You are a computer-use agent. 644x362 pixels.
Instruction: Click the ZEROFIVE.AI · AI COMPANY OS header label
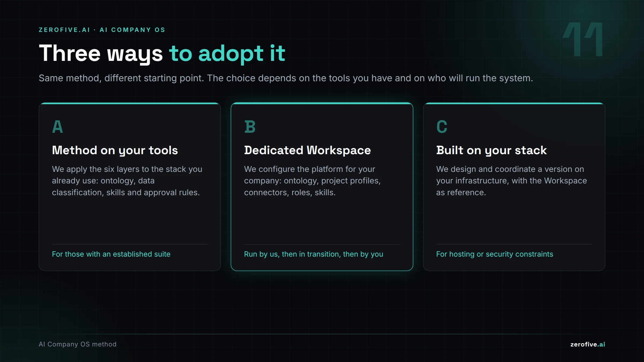[102, 30]
